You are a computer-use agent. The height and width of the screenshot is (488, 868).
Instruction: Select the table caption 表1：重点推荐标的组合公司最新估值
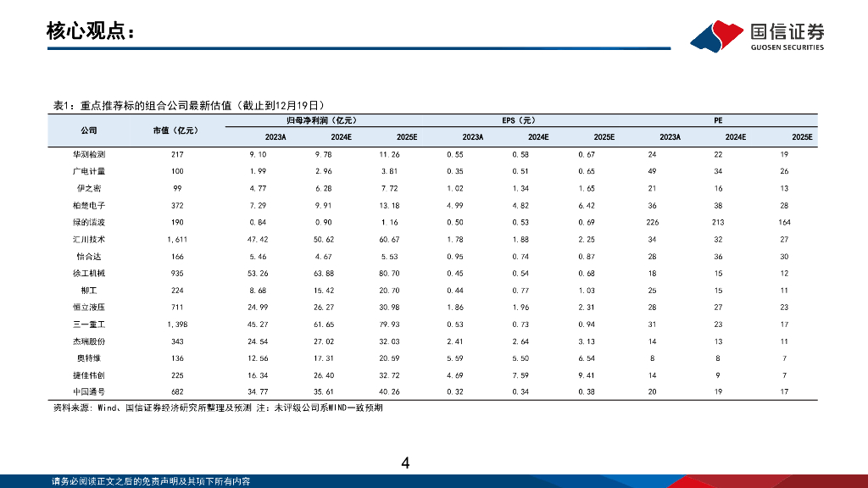pos(143,105)
